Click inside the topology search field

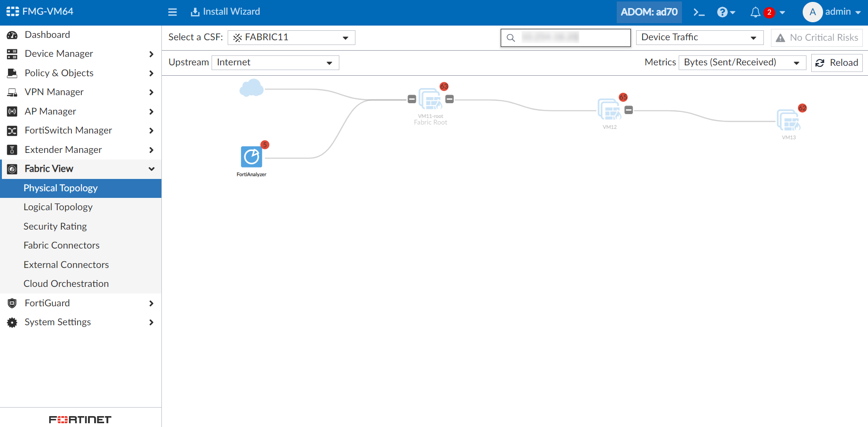(566, 37)
